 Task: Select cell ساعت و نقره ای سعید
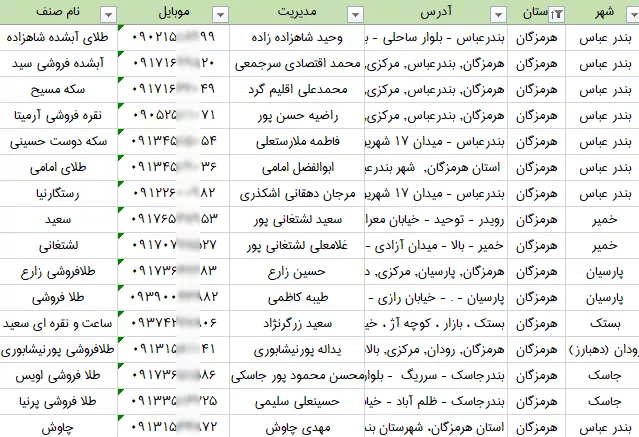(59, 324)
